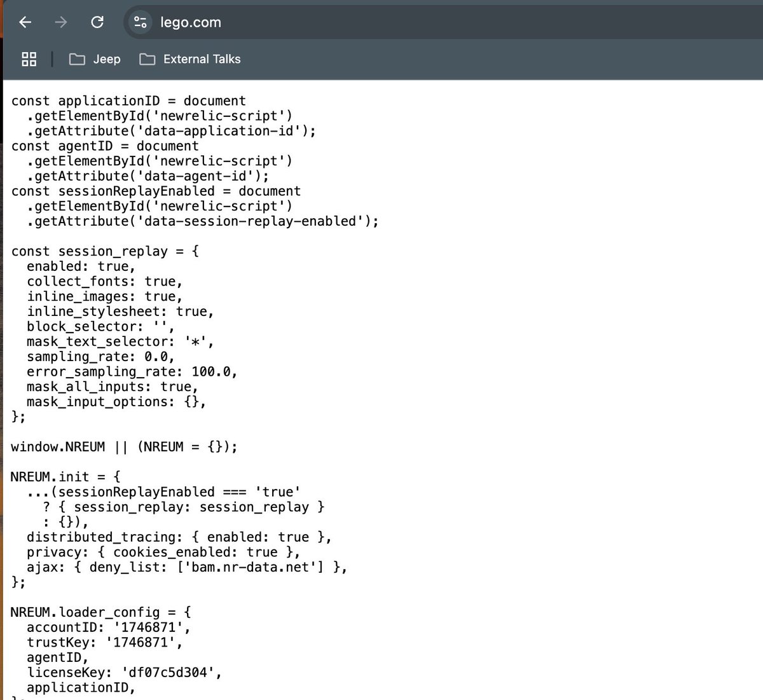This screenshot has height=700, width=763.
Task: Click the line "window.NREUM || (NREUM = {});"
Action: pos(125,447)
